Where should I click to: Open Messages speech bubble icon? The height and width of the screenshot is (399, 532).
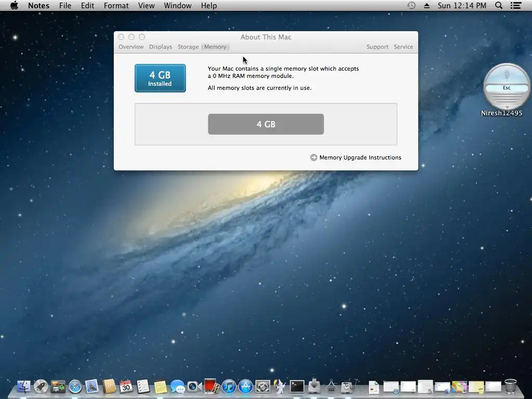click(177, 387)
